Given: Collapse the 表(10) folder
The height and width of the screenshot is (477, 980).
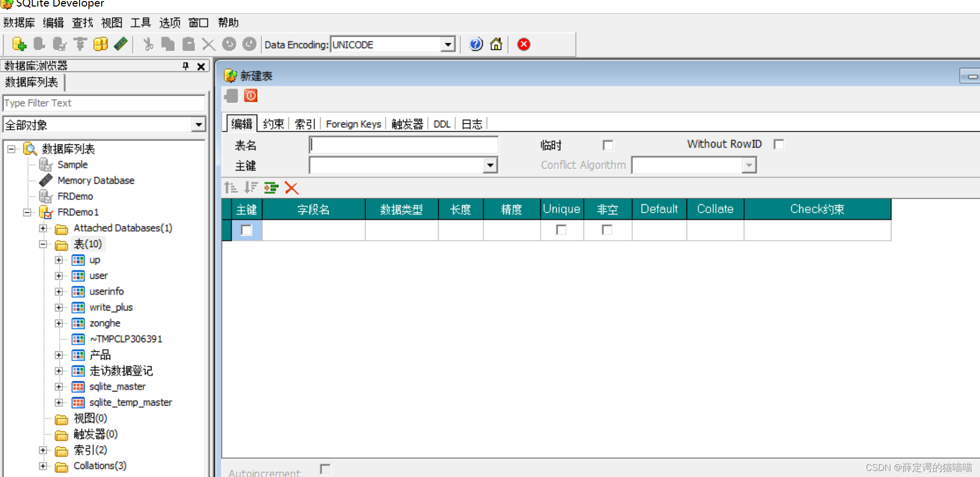Looking at the screenshot, I should pyautogui.click(x=43, y=244).
